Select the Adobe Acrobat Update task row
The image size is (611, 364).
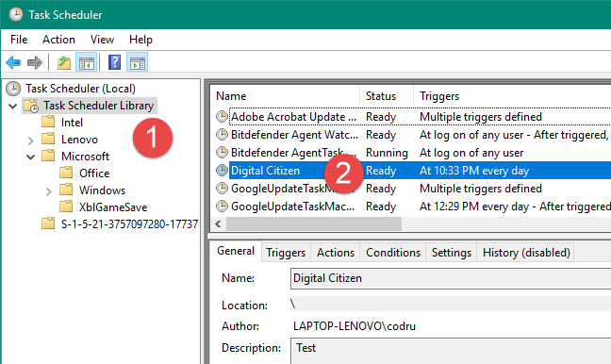(413, 117)
